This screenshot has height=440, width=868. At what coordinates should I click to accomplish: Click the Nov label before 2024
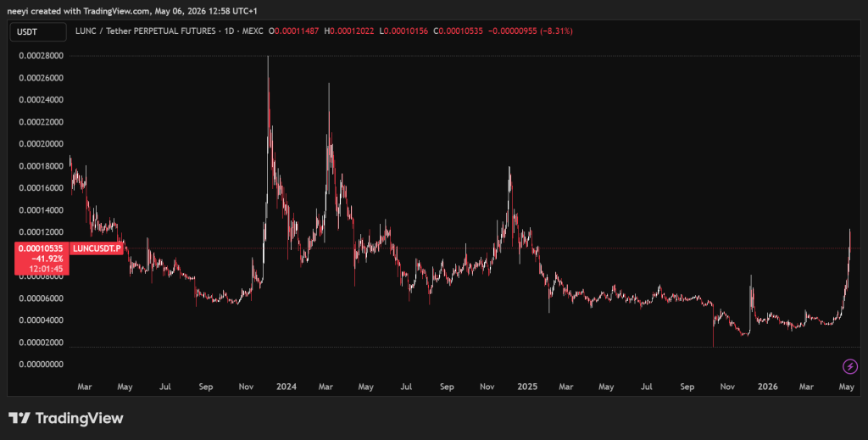tap(246, 387)
